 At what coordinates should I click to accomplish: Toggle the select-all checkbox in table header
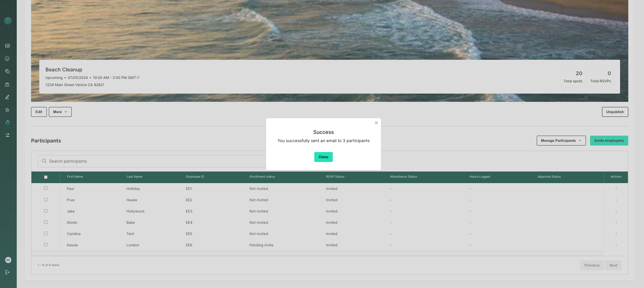(46, 177)
